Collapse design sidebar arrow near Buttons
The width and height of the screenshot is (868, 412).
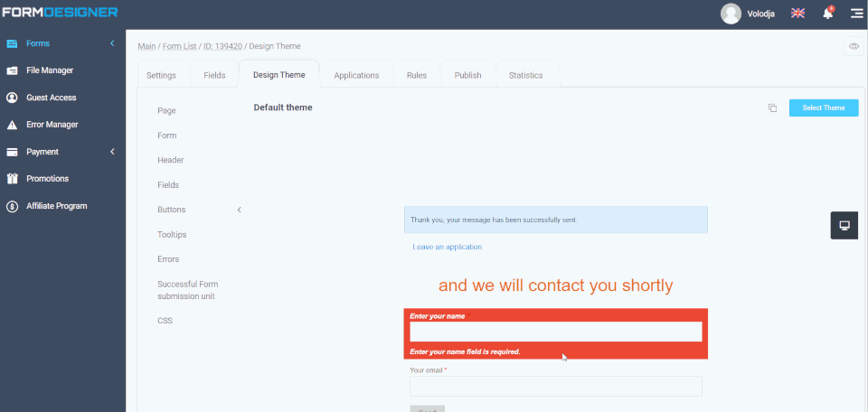coord(239,210)
